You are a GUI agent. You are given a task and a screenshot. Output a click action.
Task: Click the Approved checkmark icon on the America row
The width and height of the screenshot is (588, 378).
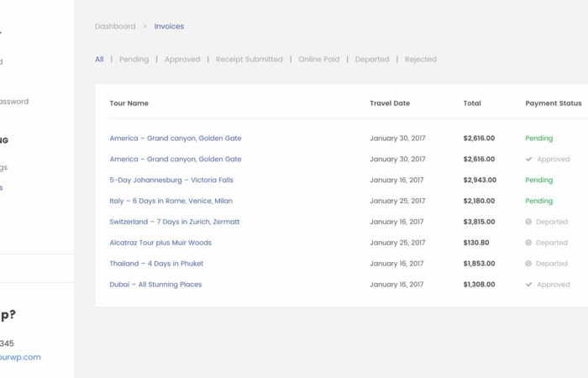pos(528,159)
